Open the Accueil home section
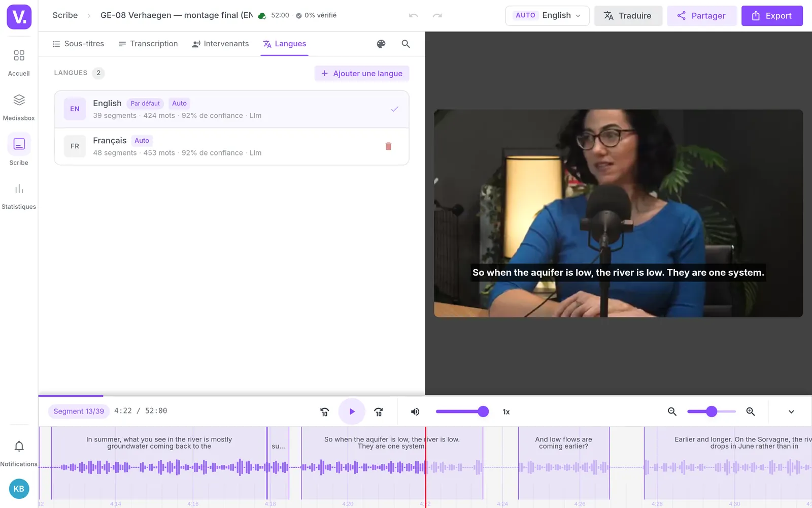 point(19,62)
